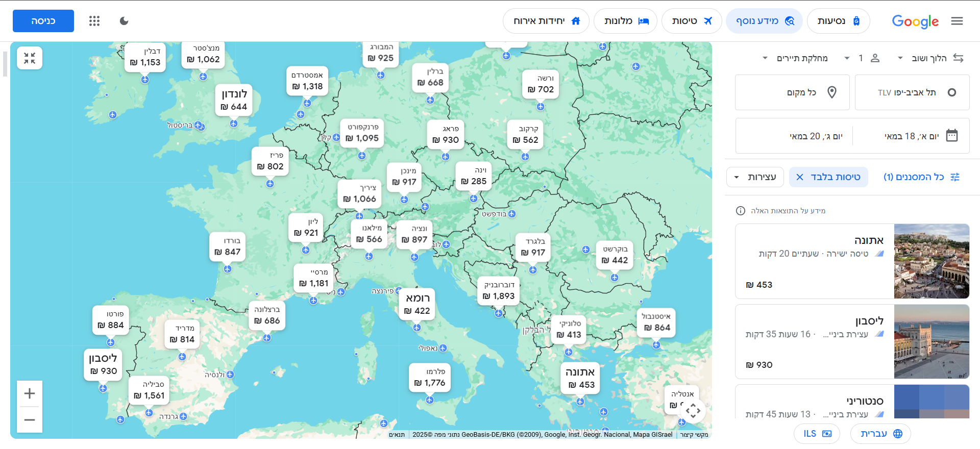The height and width of the screenshot is (449, 980).
Task: Open the map pan control icon
Action: click(693, 410)
